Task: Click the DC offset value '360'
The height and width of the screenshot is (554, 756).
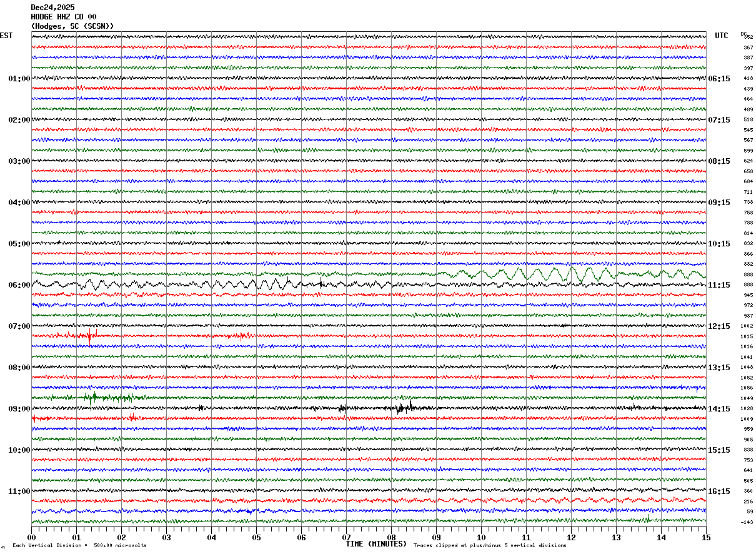Action: point(749,491)
